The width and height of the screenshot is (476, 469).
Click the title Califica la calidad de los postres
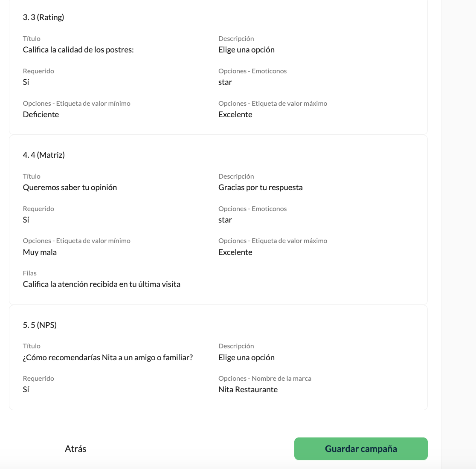click(78, 50)
